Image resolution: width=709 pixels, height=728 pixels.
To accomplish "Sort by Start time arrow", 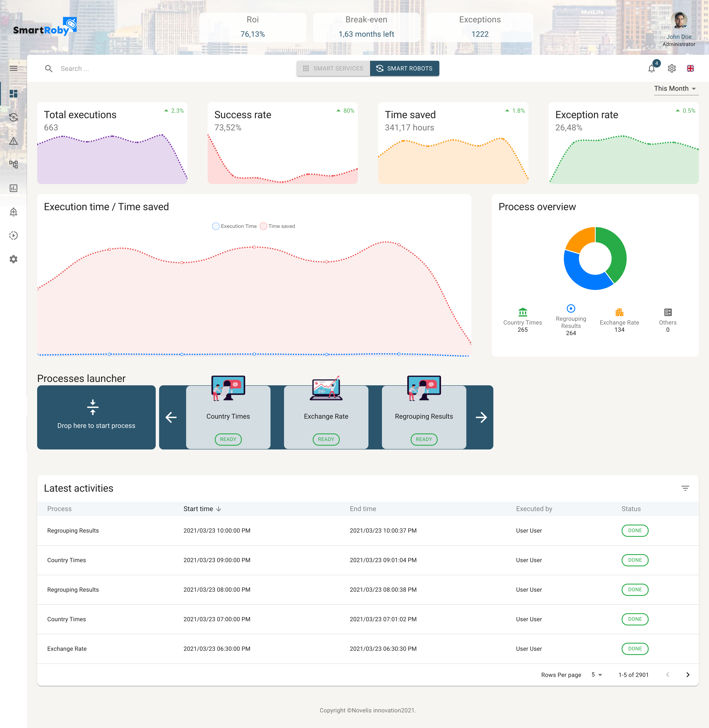I will point(219,509).
